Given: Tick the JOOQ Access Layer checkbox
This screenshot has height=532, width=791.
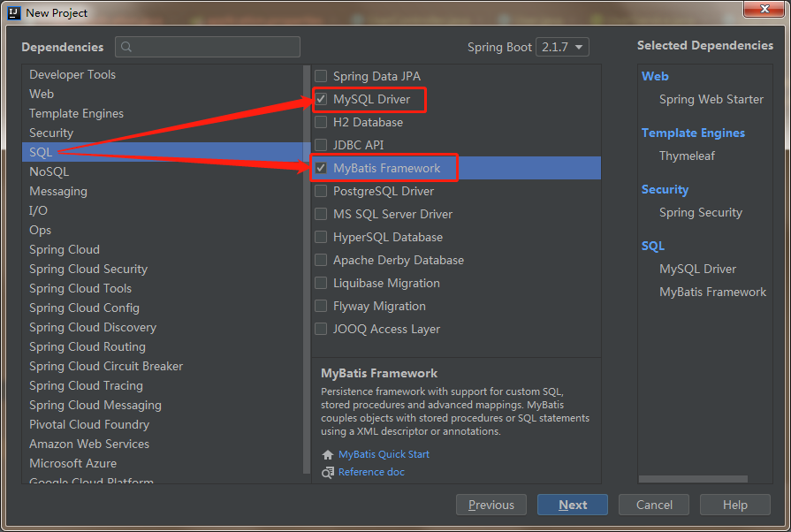Looking at the screenshot, I should [x=321, y=329].
